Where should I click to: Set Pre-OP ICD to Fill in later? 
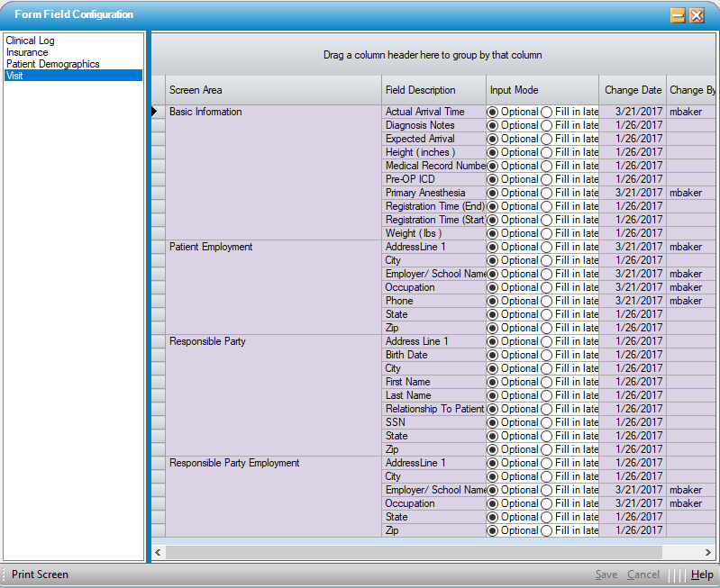click(x=546, y=179)
